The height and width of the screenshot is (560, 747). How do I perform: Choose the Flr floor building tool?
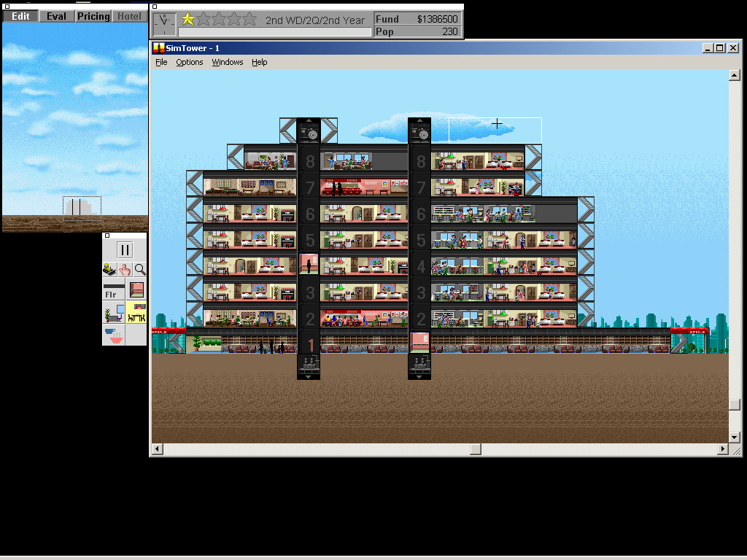[x=114, y=289]
